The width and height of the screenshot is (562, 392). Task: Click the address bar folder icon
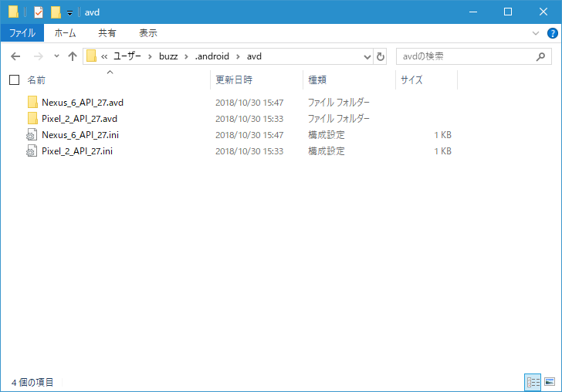click(x=91, y=56)
